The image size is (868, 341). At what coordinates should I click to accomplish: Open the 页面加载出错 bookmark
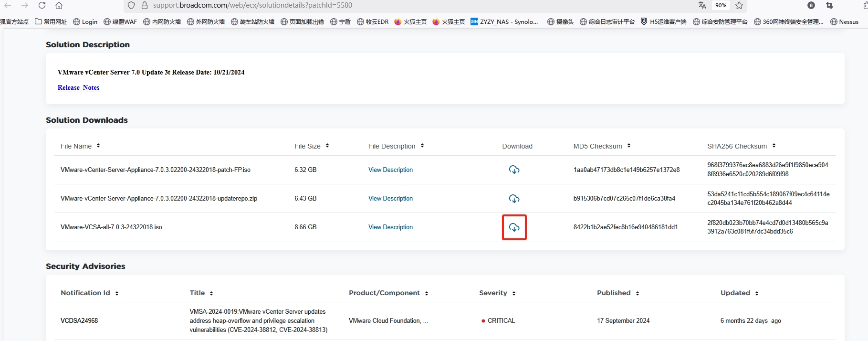303,21
